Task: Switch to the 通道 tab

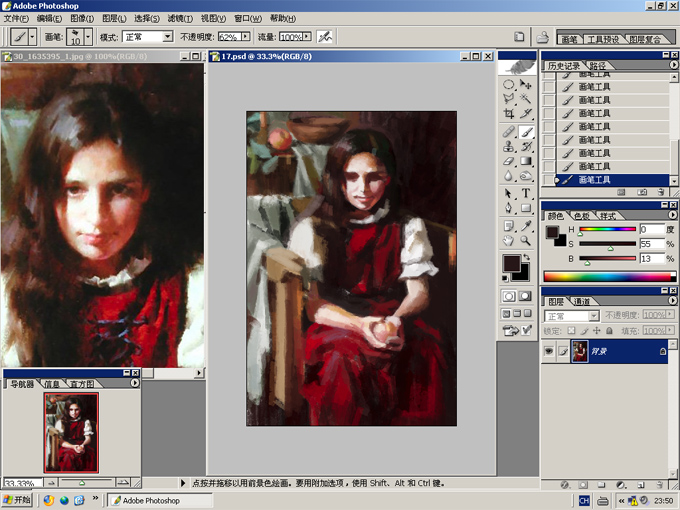Action: (x=582, y=301)
